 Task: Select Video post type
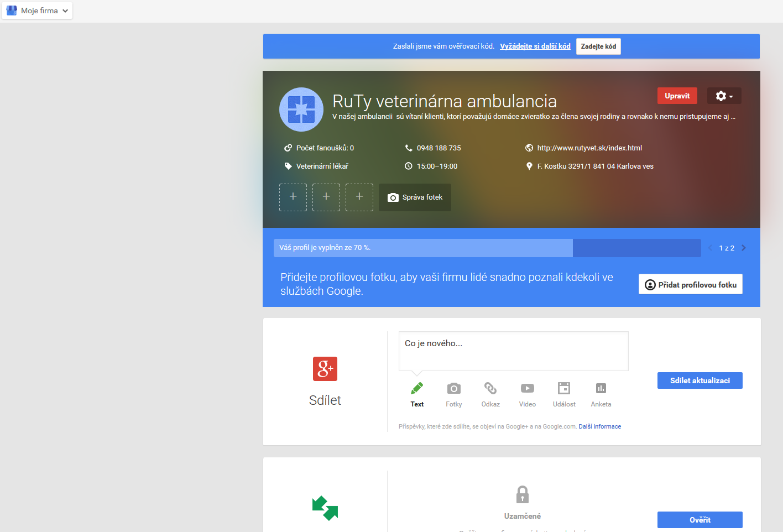(x=528, y=394)
